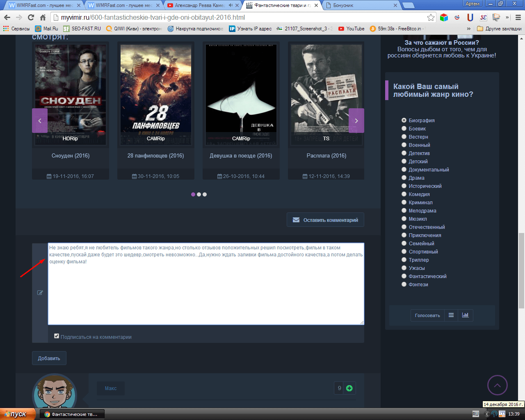The width and height of the screenshot is (525, 420).
Task: Open Chrome menu with three dots
Action: (518, 17)
